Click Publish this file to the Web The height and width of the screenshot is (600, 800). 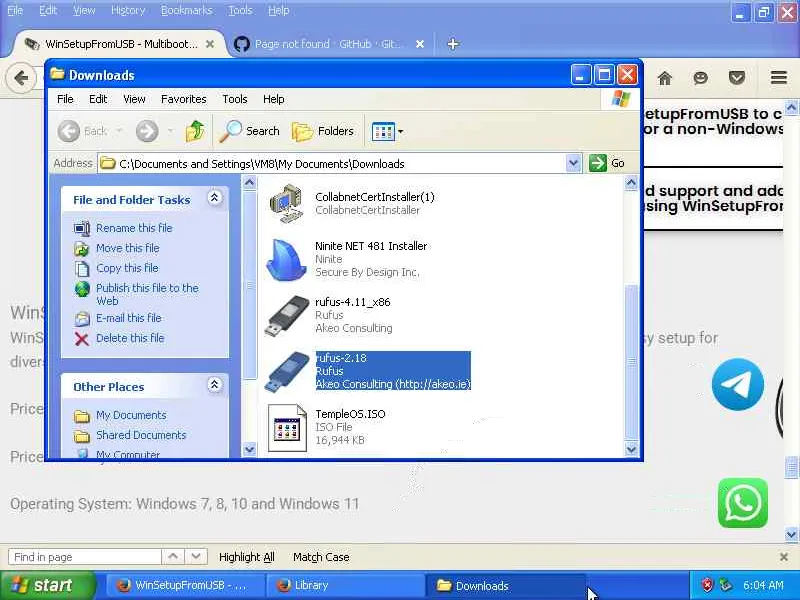pos(147,294)
